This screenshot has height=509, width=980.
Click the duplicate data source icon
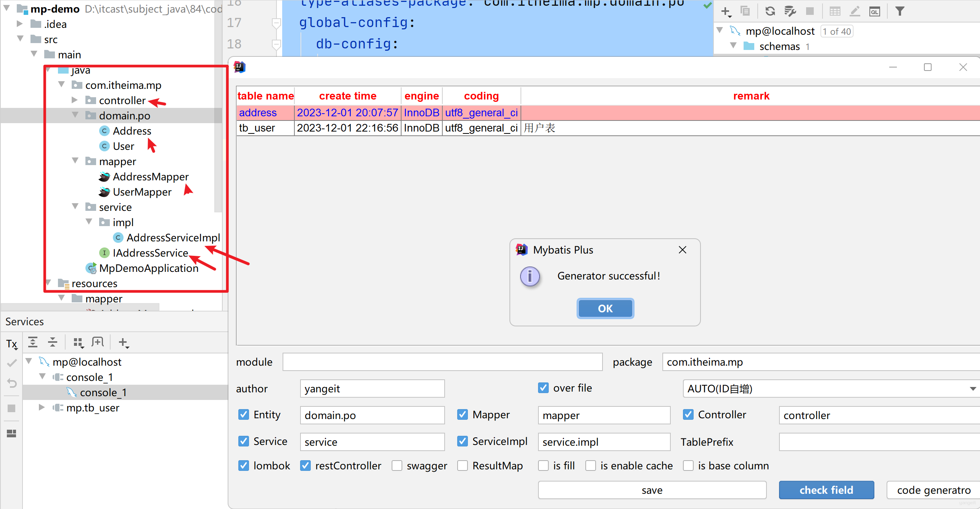pos(745,11)
